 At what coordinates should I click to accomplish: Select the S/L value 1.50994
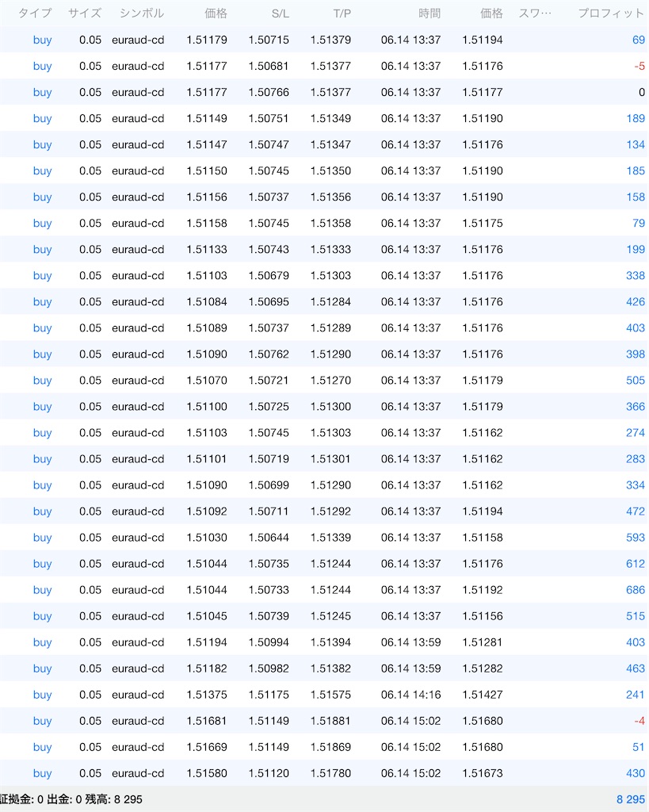(x=269, y=642)
